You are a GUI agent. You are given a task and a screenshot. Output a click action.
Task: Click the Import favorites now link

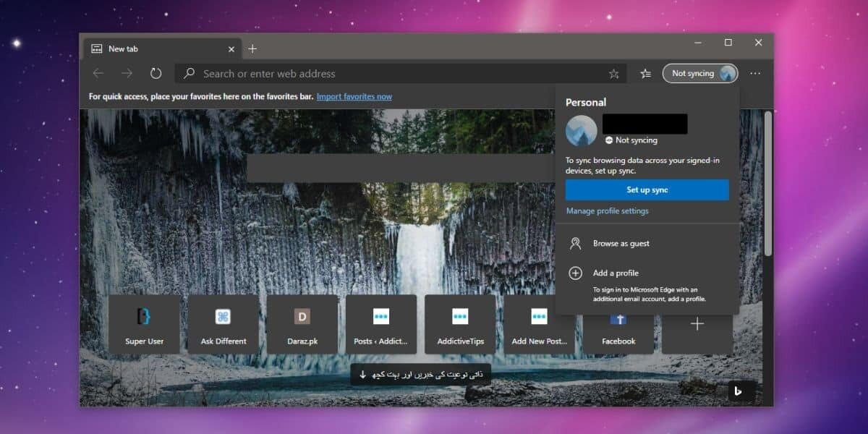tap(354, 96)
